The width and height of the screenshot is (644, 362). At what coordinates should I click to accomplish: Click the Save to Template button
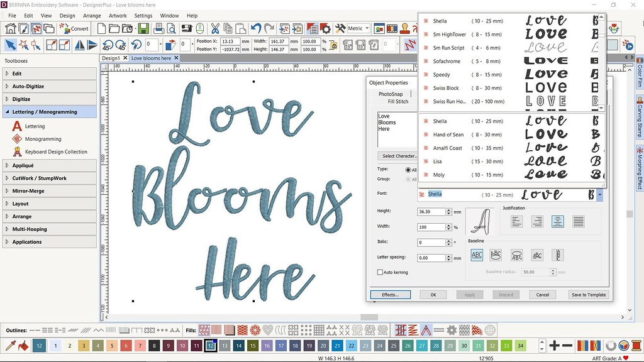point(588,294)
